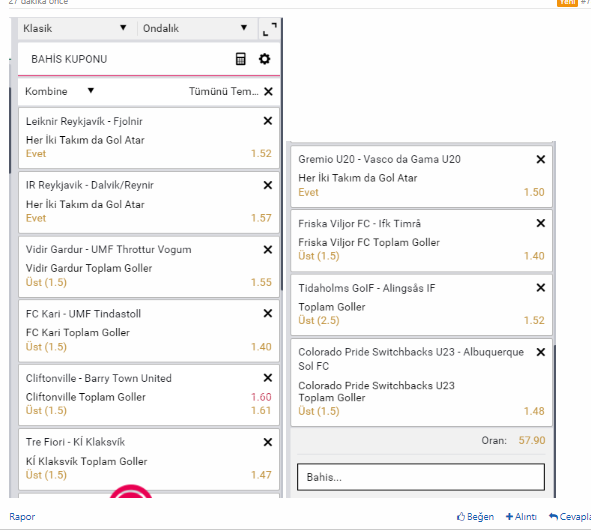Screen dimensions: 591x530
Task: Click the Rapor link
Action: pyautogui.click(x=22, y=516)
